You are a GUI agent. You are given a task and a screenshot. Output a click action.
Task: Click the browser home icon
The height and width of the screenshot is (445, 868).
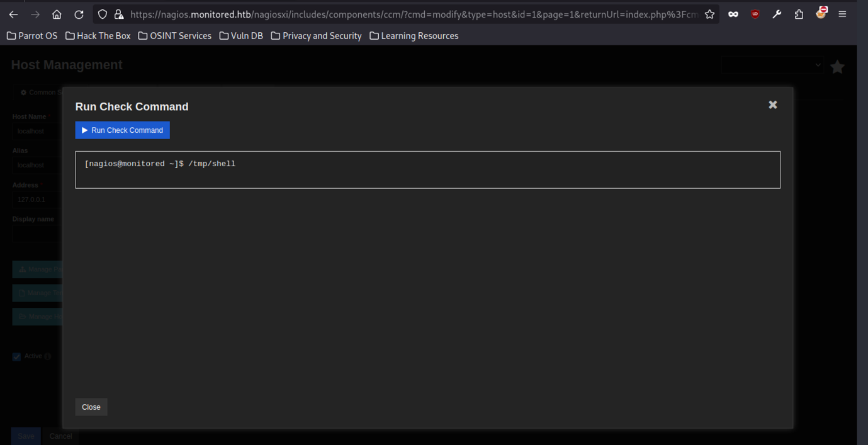point(57,14)
